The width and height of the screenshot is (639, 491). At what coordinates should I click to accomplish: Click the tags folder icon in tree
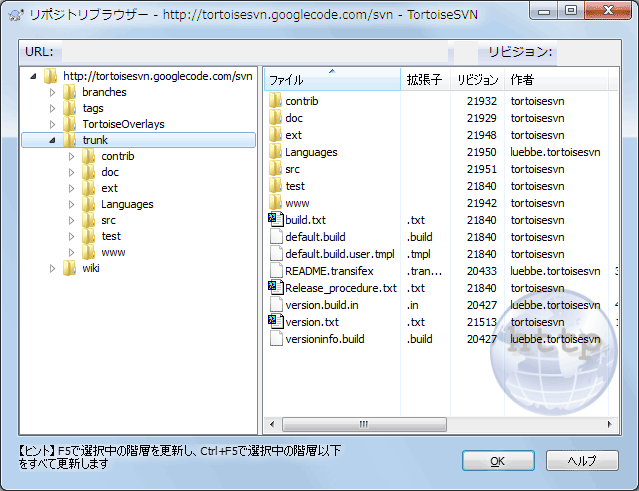point(70,108)
